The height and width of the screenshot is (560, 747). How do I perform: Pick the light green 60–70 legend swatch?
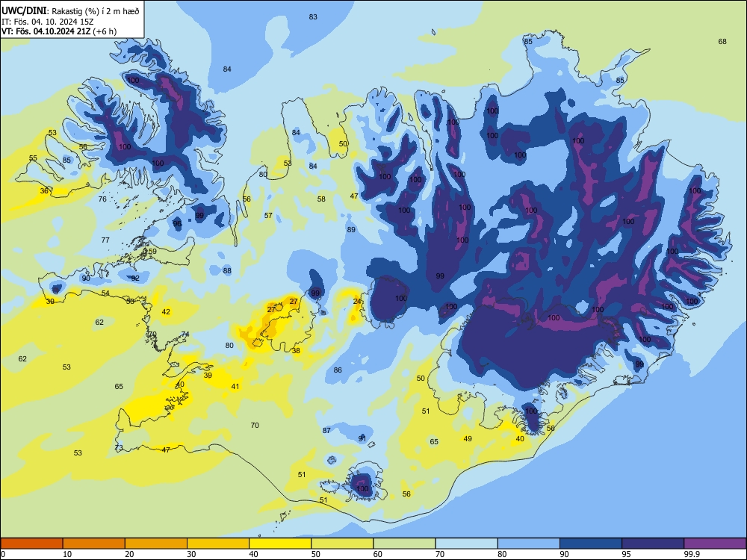pyautogui.click(x=404, y=544)
